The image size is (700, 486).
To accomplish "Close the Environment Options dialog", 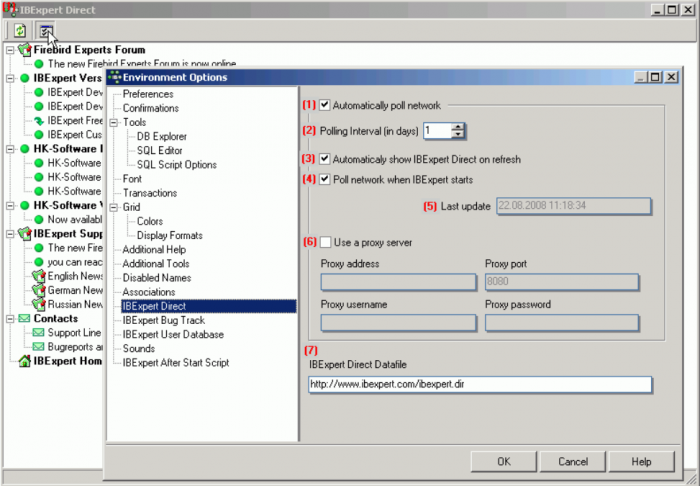I will tap(671, 77).
